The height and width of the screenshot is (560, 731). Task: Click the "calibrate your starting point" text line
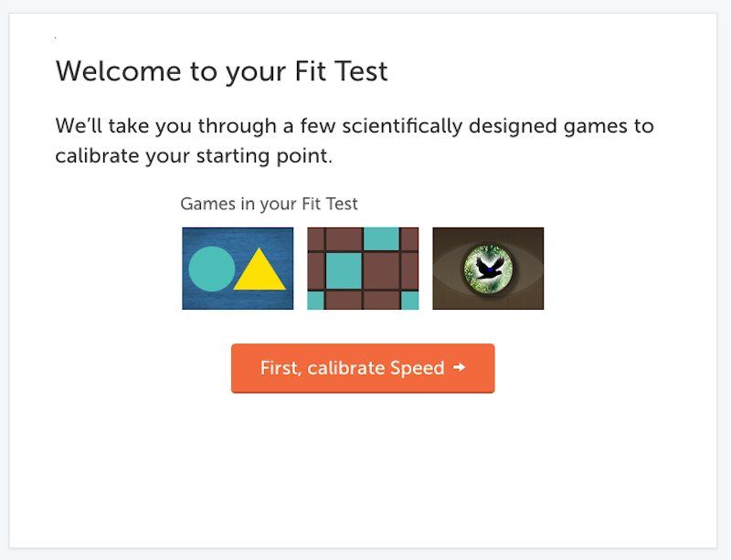(x=194, y=156)
